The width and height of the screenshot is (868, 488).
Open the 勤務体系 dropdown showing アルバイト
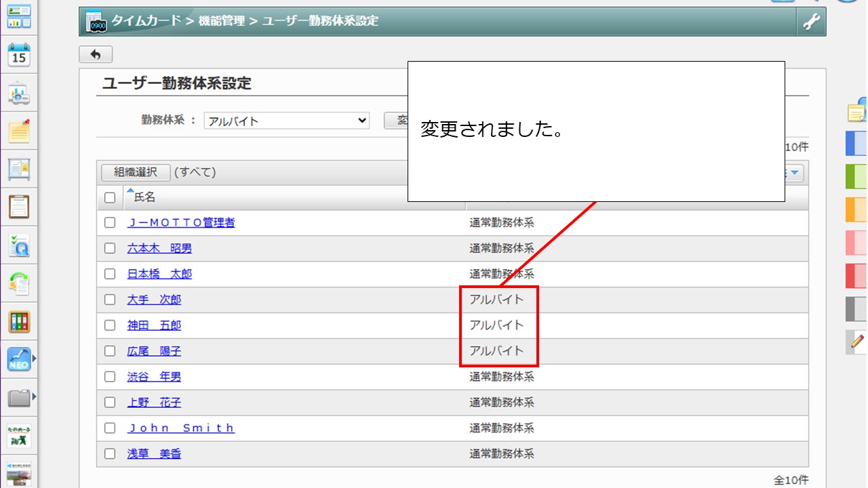(286, 121)
